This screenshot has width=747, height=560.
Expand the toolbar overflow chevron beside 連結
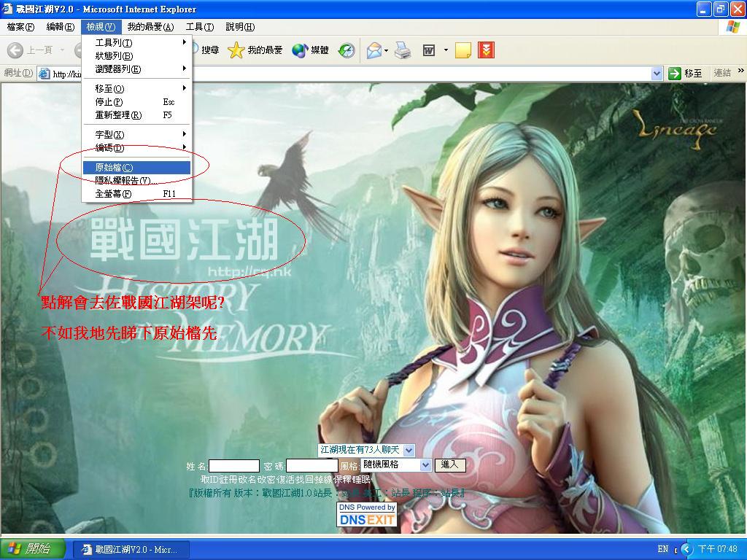(740, 71)
